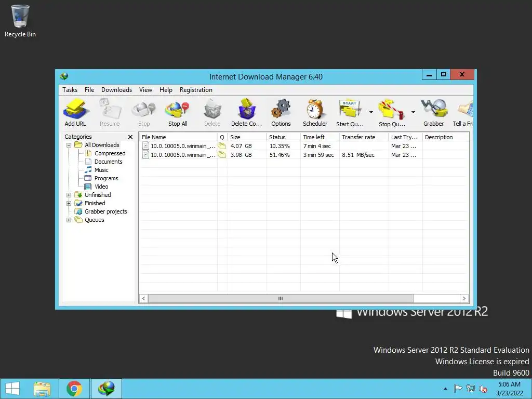Click the muted volume tray icon

(483, 389)
